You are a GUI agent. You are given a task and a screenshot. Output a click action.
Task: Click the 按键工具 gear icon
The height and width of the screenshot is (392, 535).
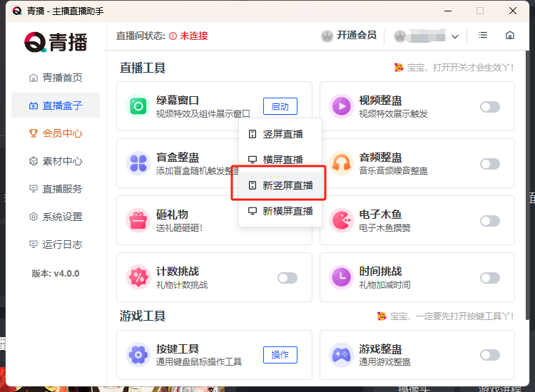pyautogui.click(x=138, y=355)
